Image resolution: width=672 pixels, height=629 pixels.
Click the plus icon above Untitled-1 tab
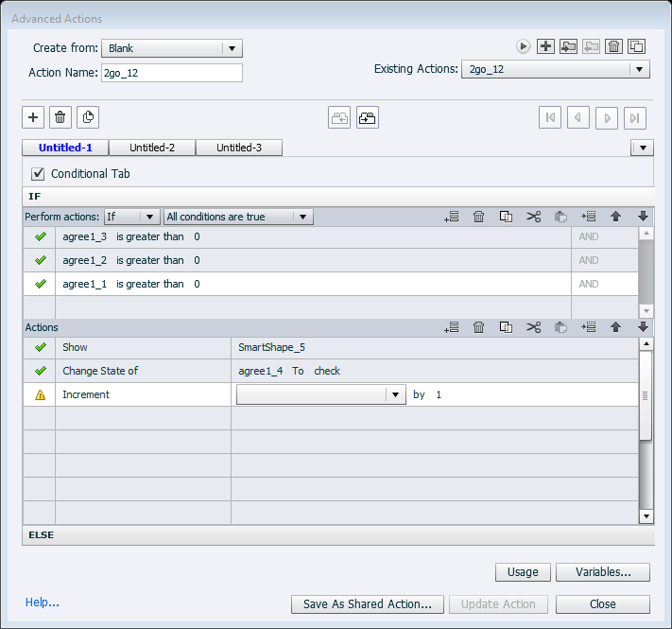(33, 117)
